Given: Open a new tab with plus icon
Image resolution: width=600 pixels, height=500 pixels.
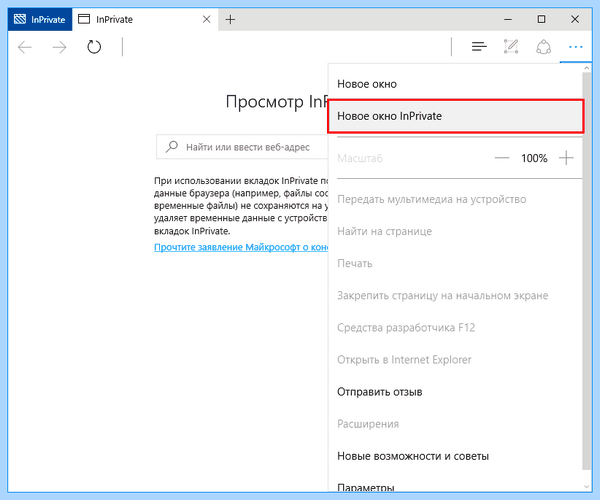Looking at the screenshot, I should point(230,19).
